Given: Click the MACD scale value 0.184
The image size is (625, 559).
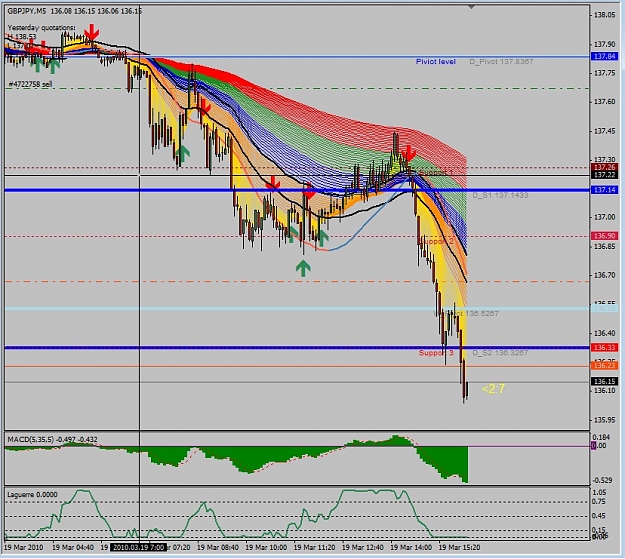Looking at the screenshot, I should (601, 437).
